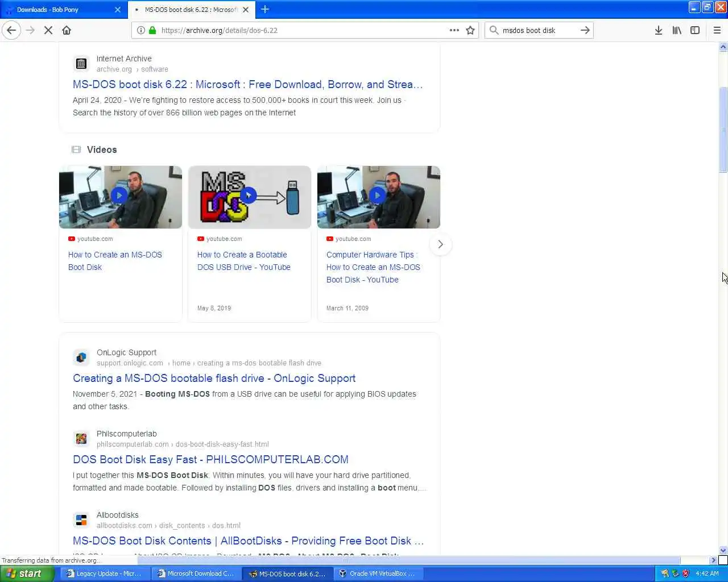Submit the search bar query arrow
This screenshot has width=728, height=582.
[x=585, y=30]
